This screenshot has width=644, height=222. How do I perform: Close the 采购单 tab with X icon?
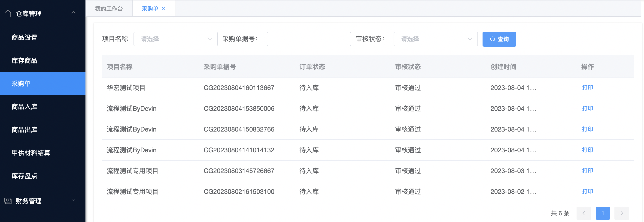click(x=164, y=9)
